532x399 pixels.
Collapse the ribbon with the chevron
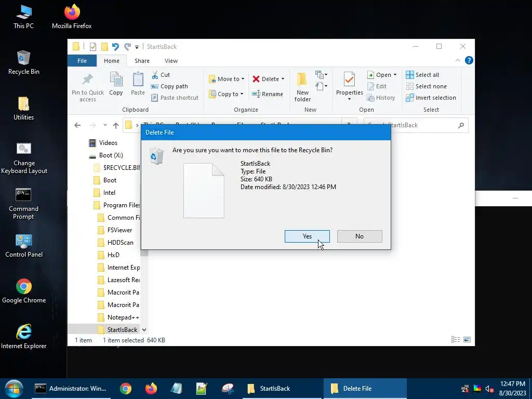[x=457, y=60]
